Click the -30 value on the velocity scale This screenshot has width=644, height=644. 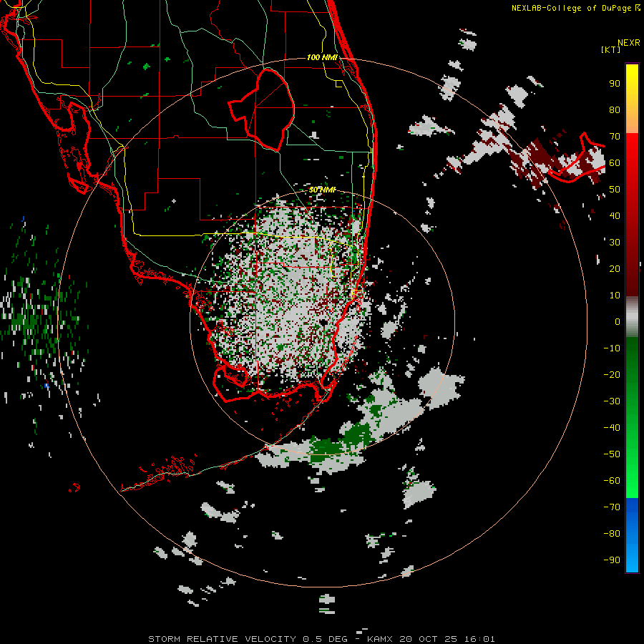coord(612,401)
